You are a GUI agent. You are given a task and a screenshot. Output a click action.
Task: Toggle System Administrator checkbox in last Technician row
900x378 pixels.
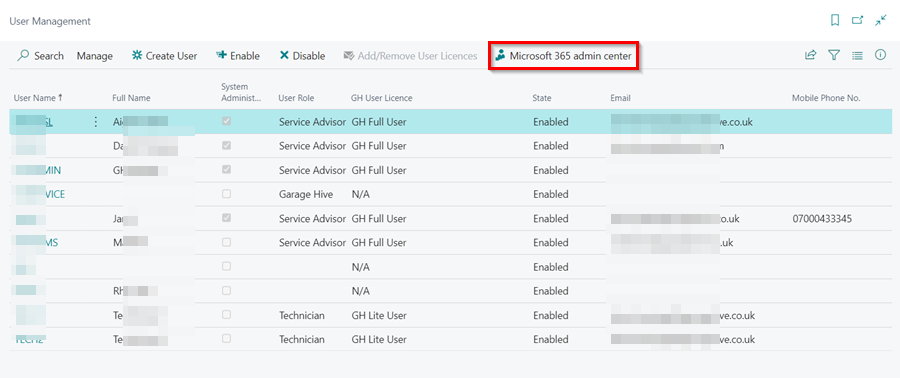point(227,339)
